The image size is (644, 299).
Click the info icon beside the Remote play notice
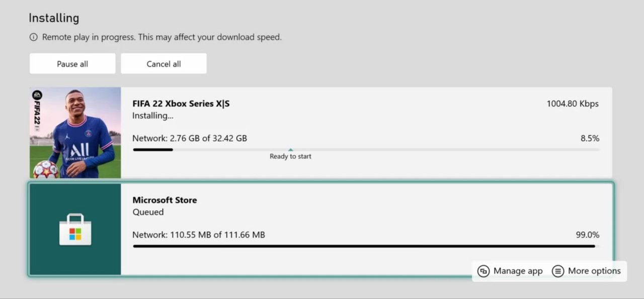[34, 37]
